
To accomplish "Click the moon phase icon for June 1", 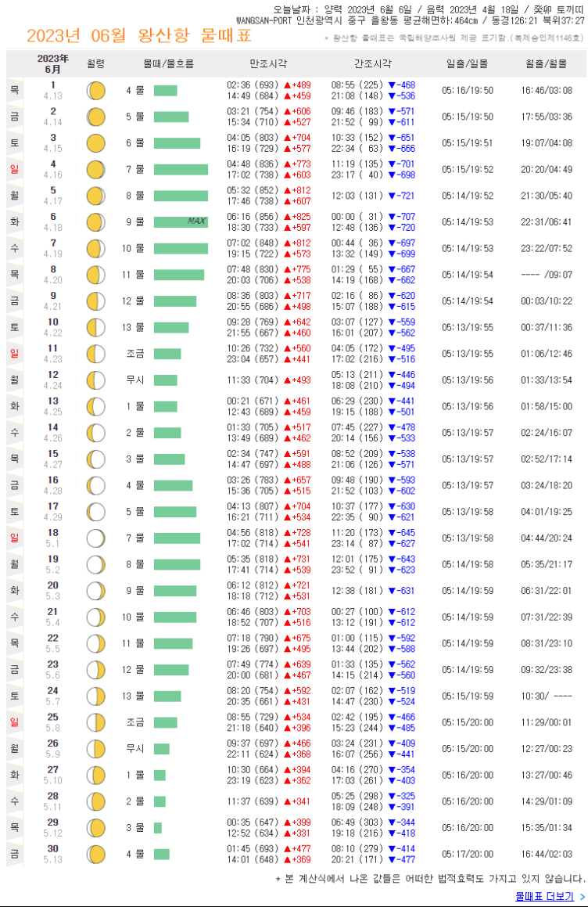I will tap(96, 91).
